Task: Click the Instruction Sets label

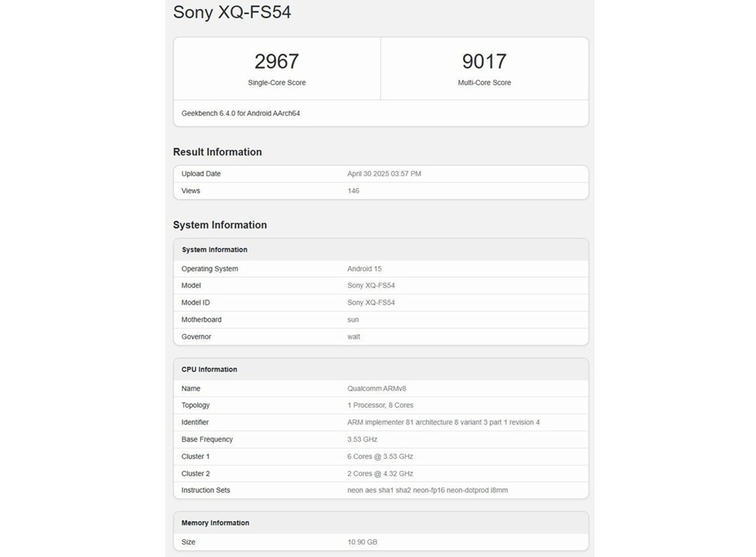Action: coord(206,491)
